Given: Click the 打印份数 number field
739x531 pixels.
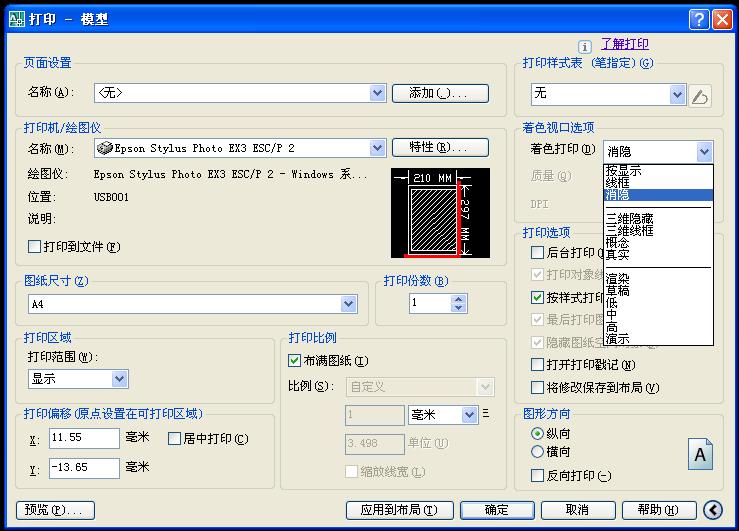Looking at the screenshot, I should pyautogui.click(x=430, y=303).
